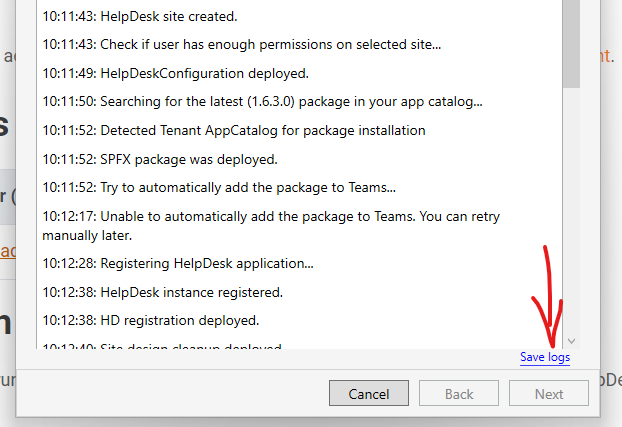The height and width of the screenshot is (427, 622).
Task: Click the "HD registration deployed" log line
Action: (150, 320)
